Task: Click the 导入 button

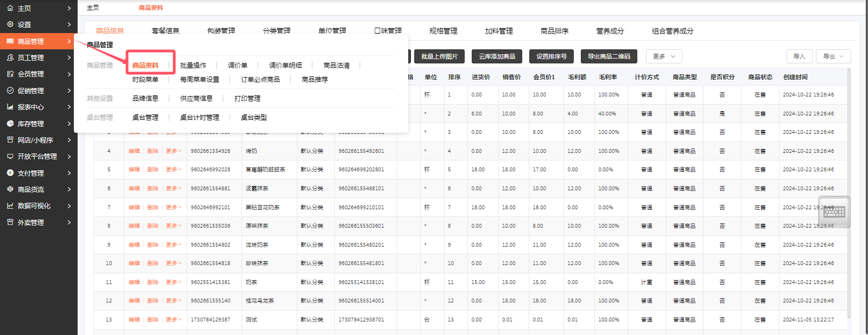Action: pos(799,56)
